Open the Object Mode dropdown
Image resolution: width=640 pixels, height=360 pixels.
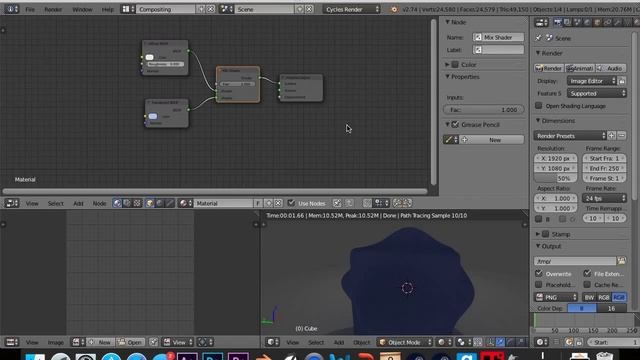404,342
